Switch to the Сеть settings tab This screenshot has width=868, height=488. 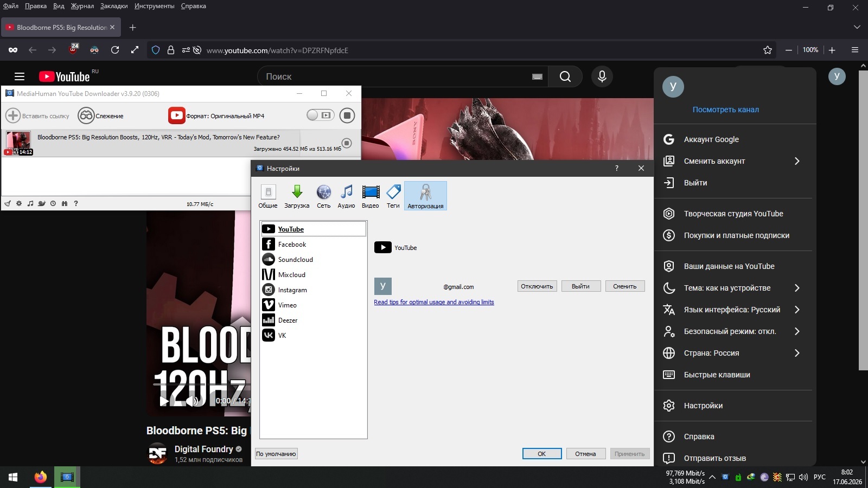click(x=324, y=196)
